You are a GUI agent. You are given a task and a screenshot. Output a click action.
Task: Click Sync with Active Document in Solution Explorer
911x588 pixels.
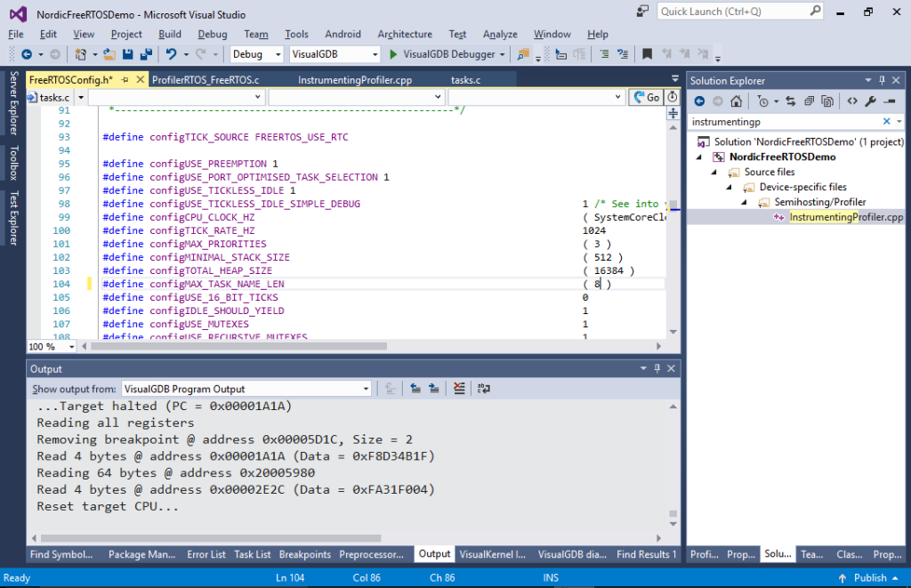(790, 101)
